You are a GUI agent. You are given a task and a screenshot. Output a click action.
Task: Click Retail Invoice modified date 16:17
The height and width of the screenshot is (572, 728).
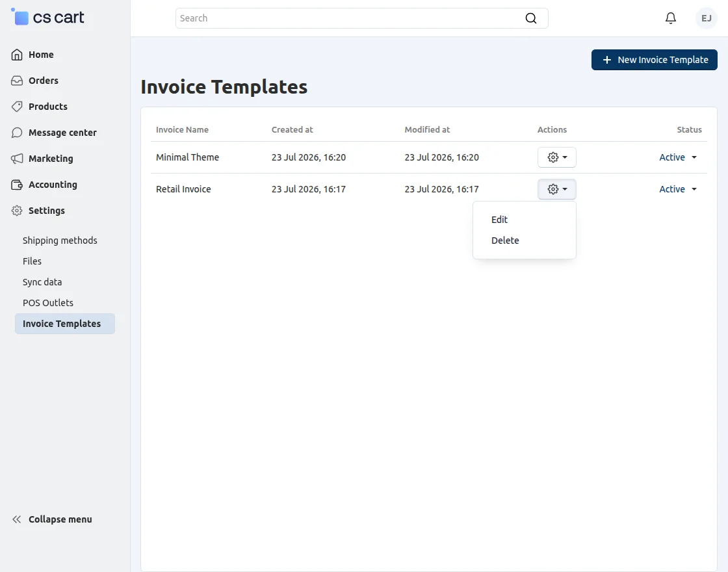tap(441, 189)
